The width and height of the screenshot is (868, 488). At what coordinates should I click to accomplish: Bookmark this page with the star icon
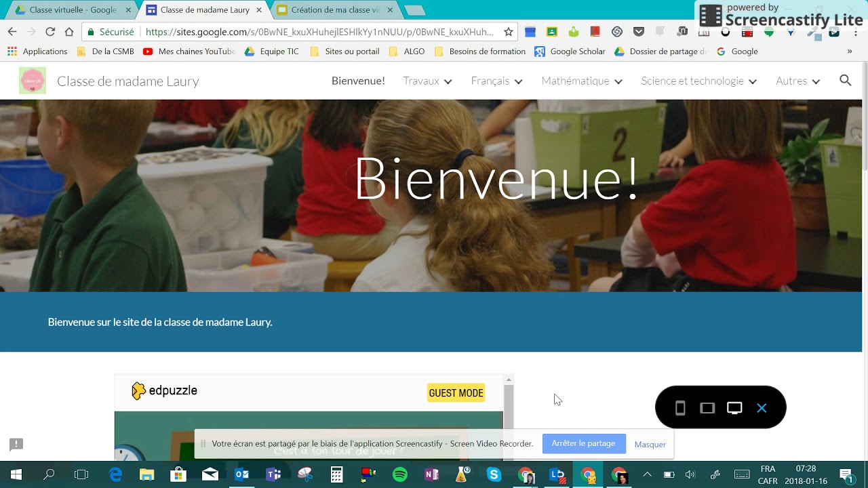point(508,32)
